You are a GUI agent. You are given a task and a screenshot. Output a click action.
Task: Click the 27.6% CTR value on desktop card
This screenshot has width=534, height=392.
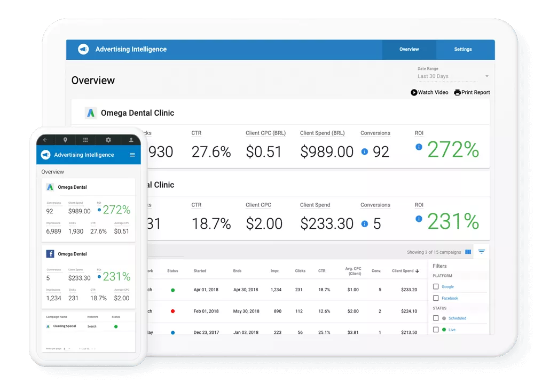coord(211,152)
